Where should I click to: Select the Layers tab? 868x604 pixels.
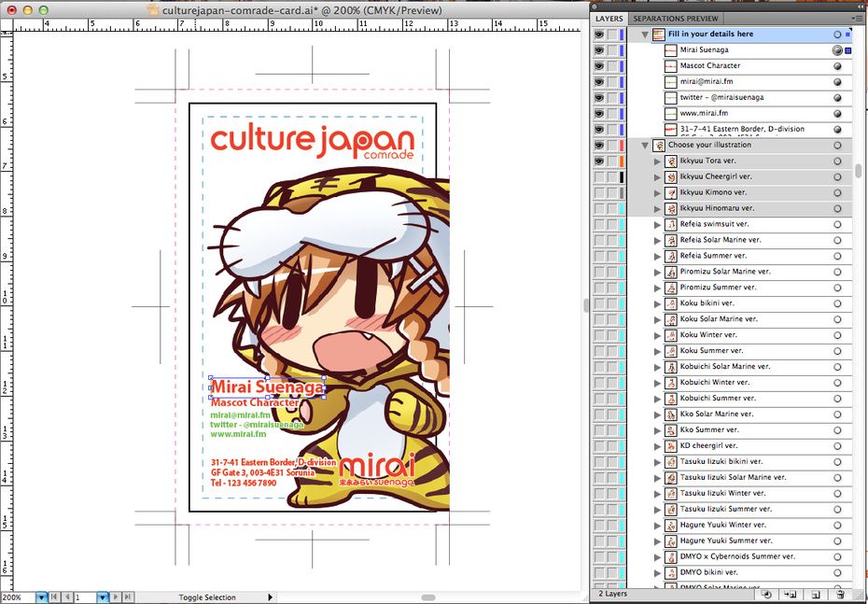click(609, 18)
